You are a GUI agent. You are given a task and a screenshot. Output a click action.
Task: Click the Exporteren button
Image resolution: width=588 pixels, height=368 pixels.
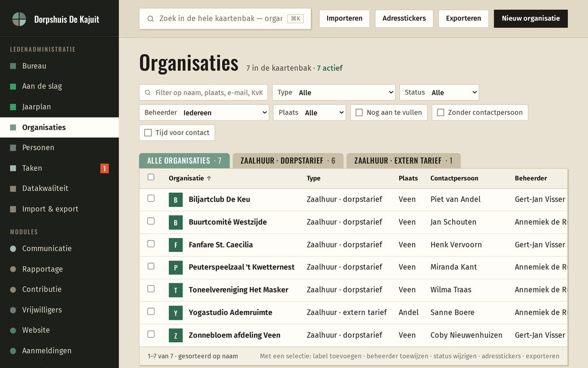(x=463, y=18)
